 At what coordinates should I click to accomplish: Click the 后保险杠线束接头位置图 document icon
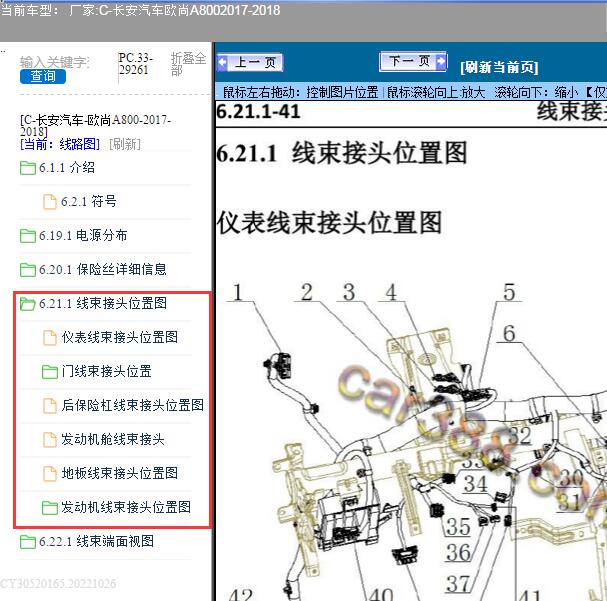(50, 406)
